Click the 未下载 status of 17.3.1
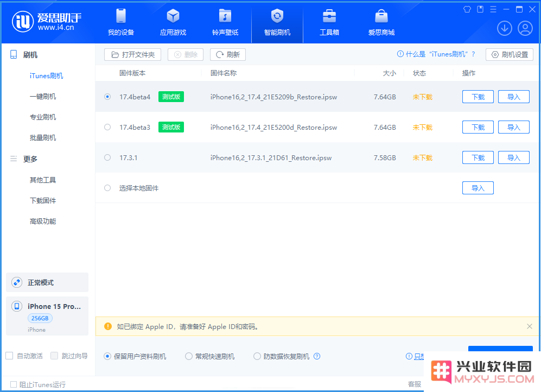The width and height of the screenshot is (541, 392). pyautogui.click(x=422, y=157)
